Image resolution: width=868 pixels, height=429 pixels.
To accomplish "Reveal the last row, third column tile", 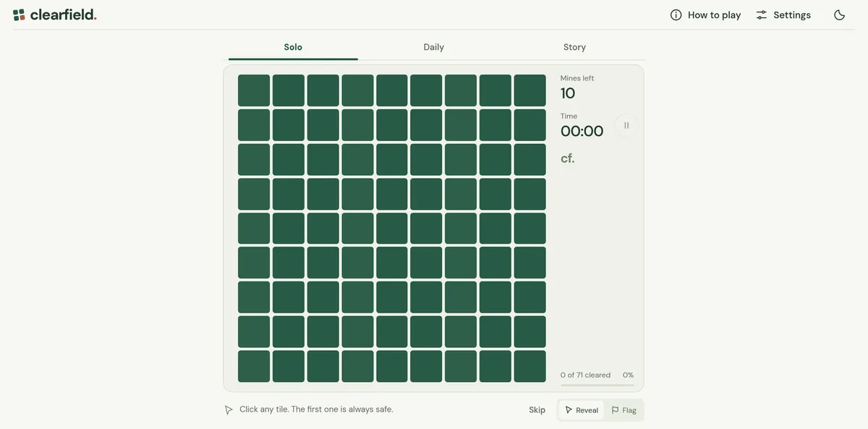I will tap(323, 367).
